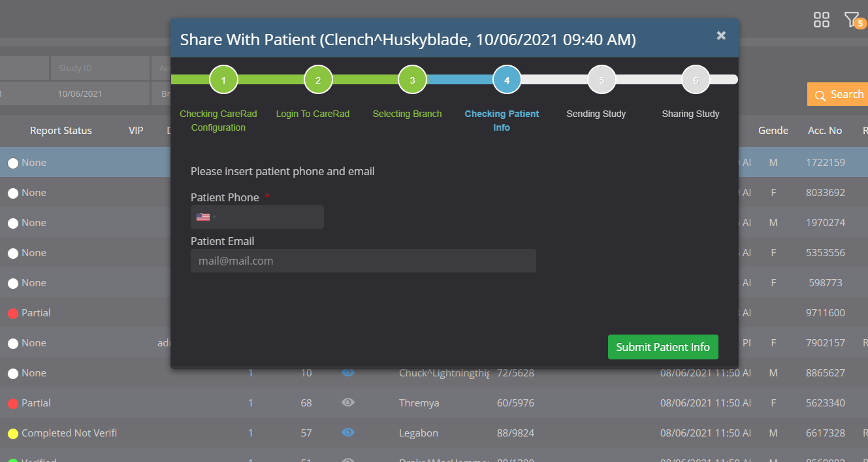Click step 2 Login To CareRad circle

click(x=318, y=80)
